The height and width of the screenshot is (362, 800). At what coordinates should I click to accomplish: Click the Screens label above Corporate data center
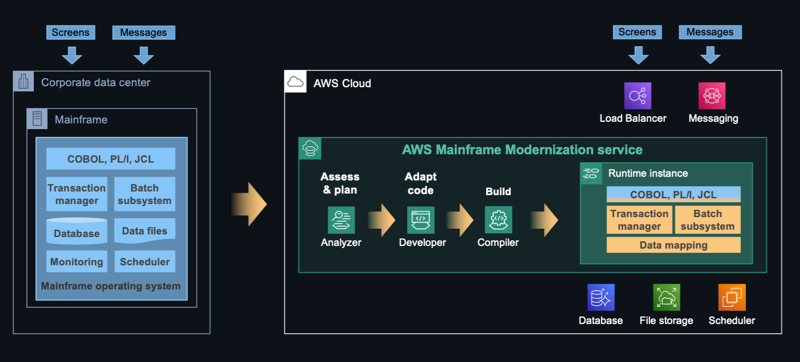(71, 33)
